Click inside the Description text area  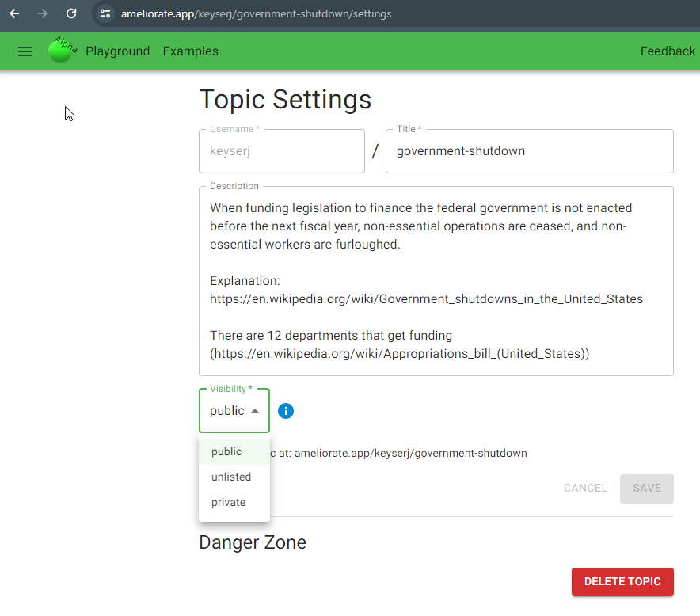(436, 281)
